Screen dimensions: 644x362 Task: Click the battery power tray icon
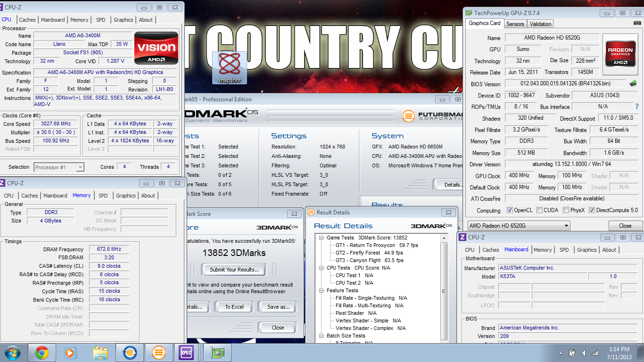point(572,353)
